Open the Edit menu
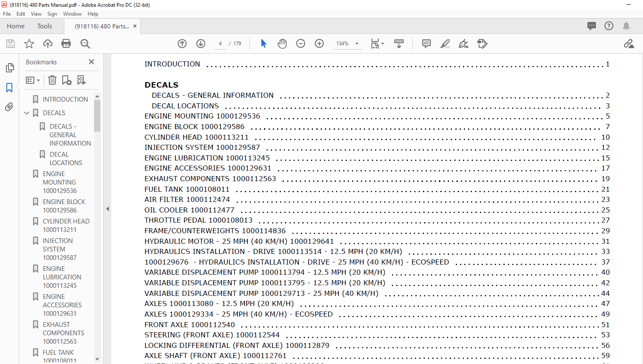This screenshot has width=643, height=364. click(21, 14)
